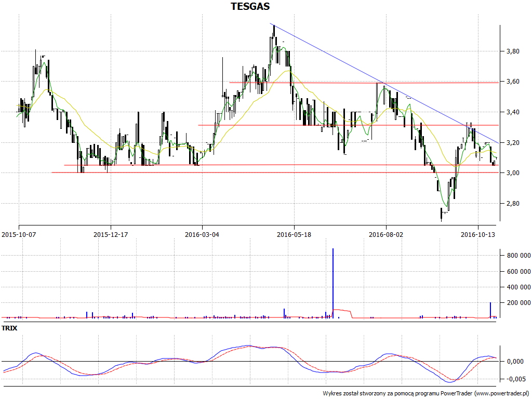
Task: Click the TRIX indicator label
Action: 9,328
